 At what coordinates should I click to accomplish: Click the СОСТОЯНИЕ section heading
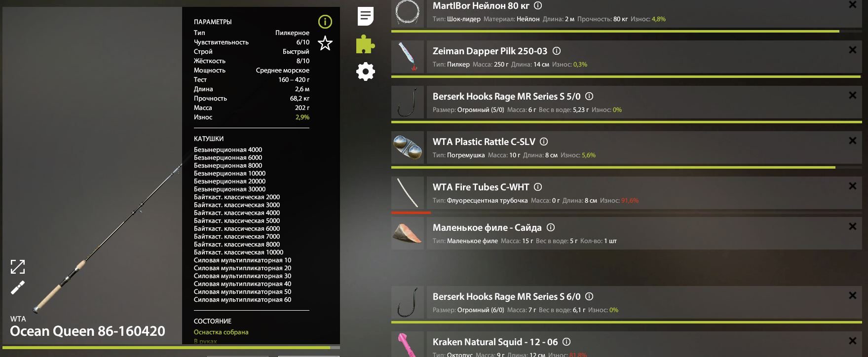[x=213, y=321]
